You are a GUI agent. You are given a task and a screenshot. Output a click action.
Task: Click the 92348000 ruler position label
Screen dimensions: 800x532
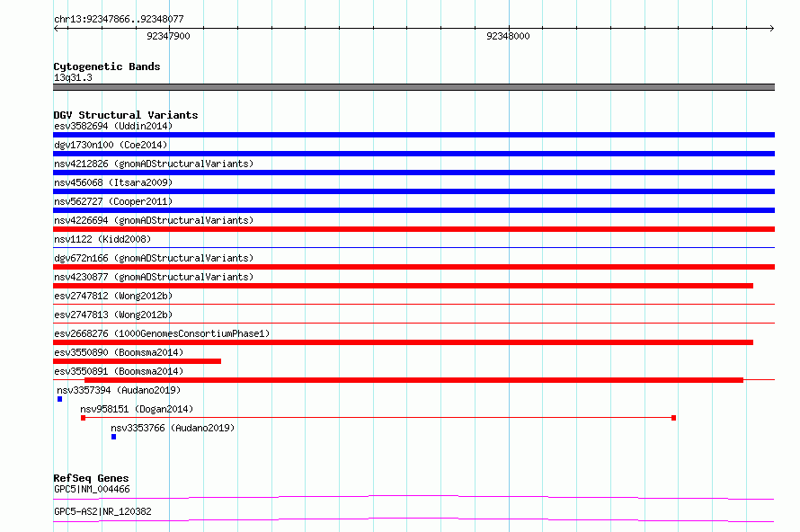508,36
